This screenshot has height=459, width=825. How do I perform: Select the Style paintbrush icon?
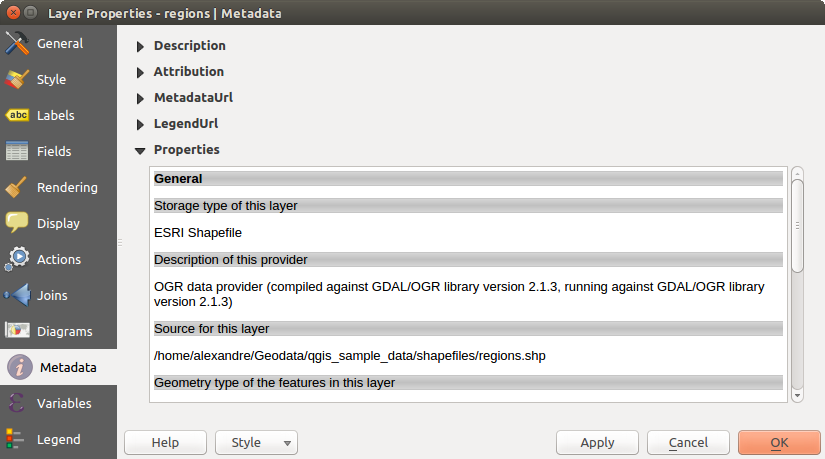pos(17,80)
